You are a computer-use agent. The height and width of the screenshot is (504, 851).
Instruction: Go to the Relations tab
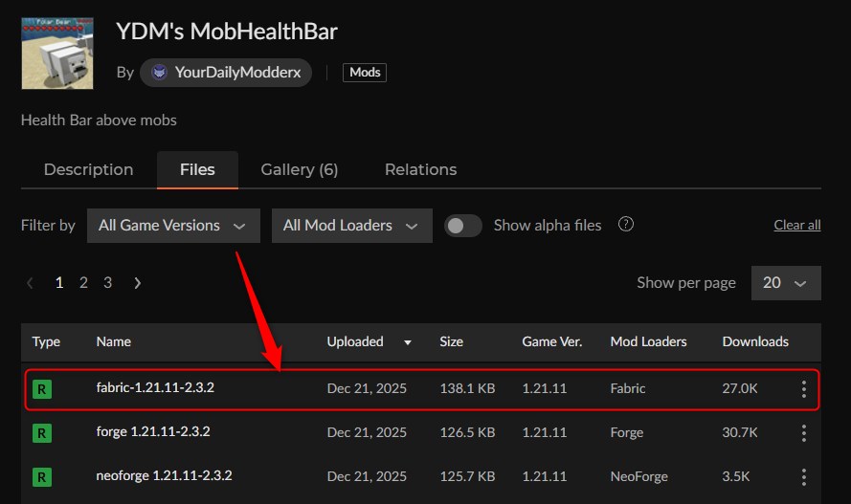pyautogui.click(x=420, y=169)
